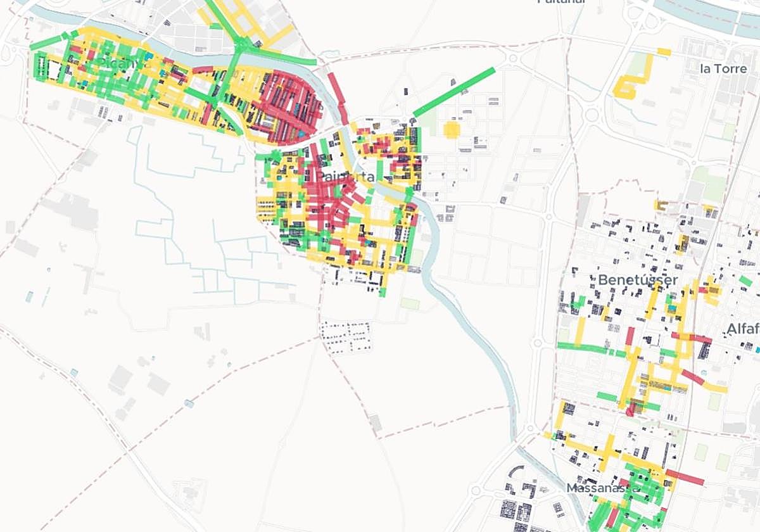This screenshot has height=532, width=760.
Task: Select the small yellow segment above la Torre label
Action: (x=664, y=52)
